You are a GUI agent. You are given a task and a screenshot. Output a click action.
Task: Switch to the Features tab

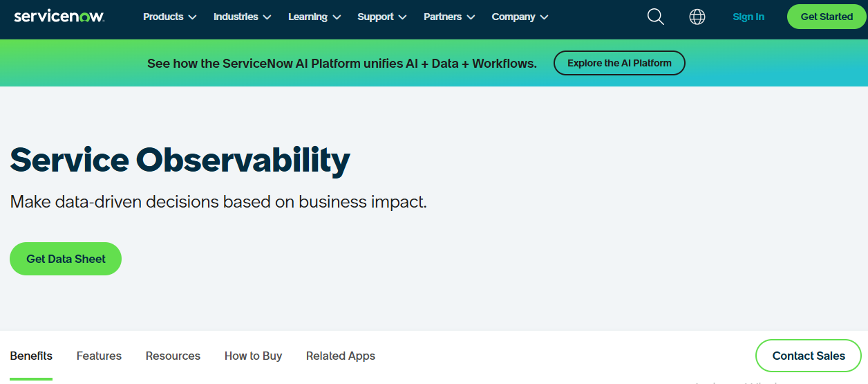pyautogui.click(x=99, y=356)
